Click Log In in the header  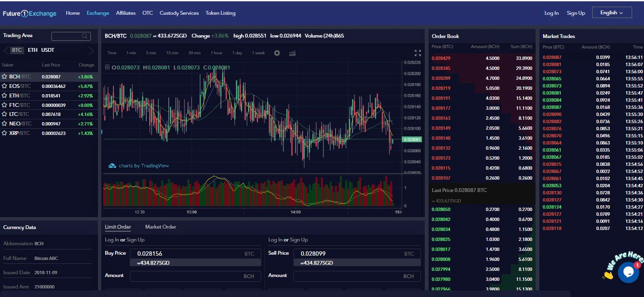pyautogui.click(x=552, y=13)
